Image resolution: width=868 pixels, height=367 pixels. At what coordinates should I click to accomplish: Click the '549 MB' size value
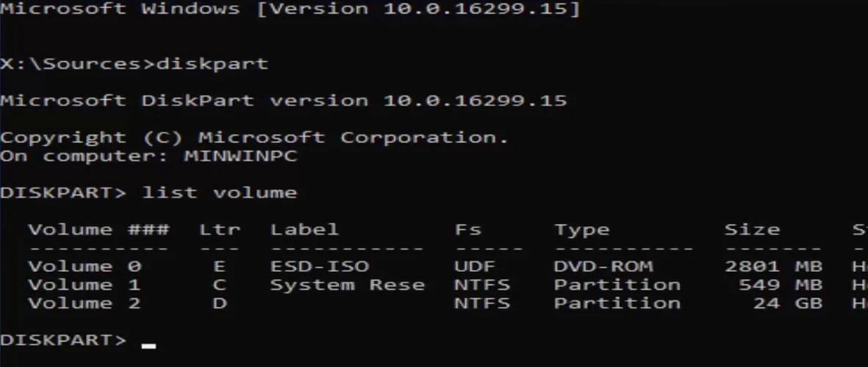(780, 285)
